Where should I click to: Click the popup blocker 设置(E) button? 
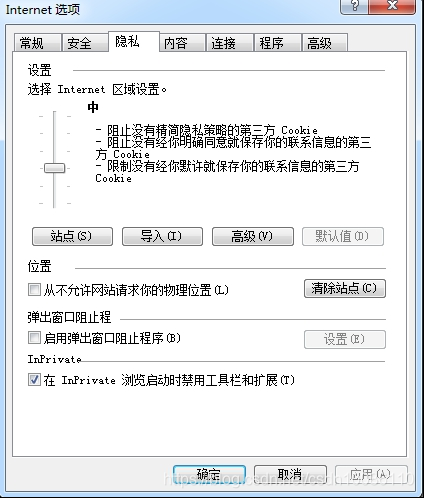(345, 339)
